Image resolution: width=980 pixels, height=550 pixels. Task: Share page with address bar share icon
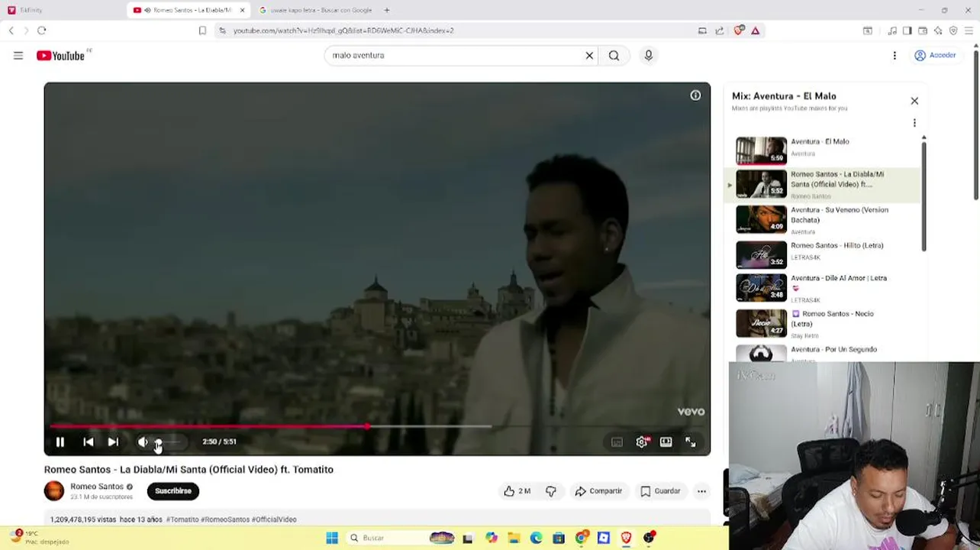pos(719,31)
